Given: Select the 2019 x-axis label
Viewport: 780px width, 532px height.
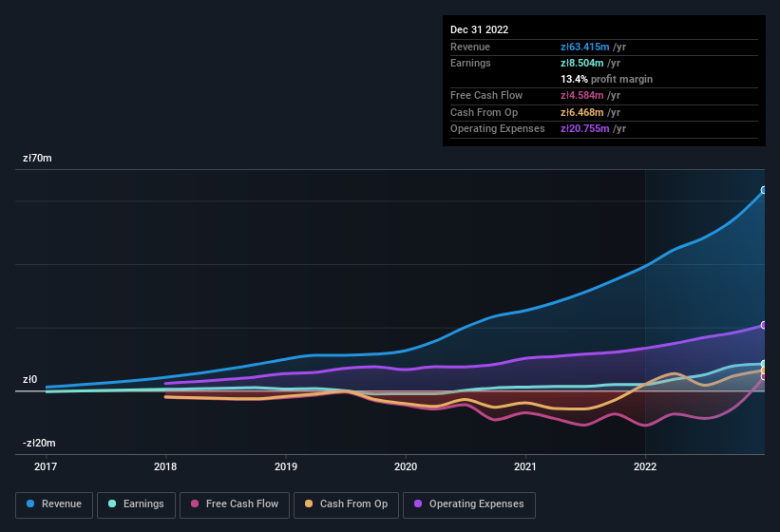Looking at the screenshot, I should pyautogui.click(x=286, y=466).
